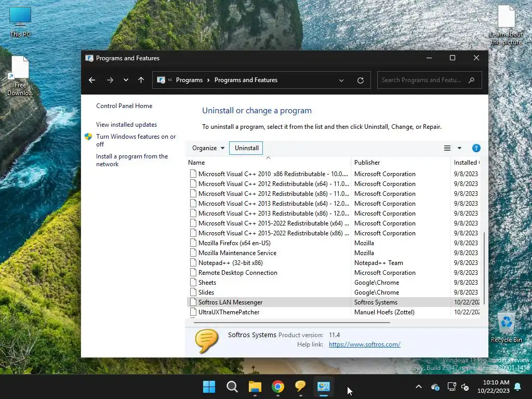532x399 pixels.
Task: Open taskbar Search
Action: (x=232, y=387)
